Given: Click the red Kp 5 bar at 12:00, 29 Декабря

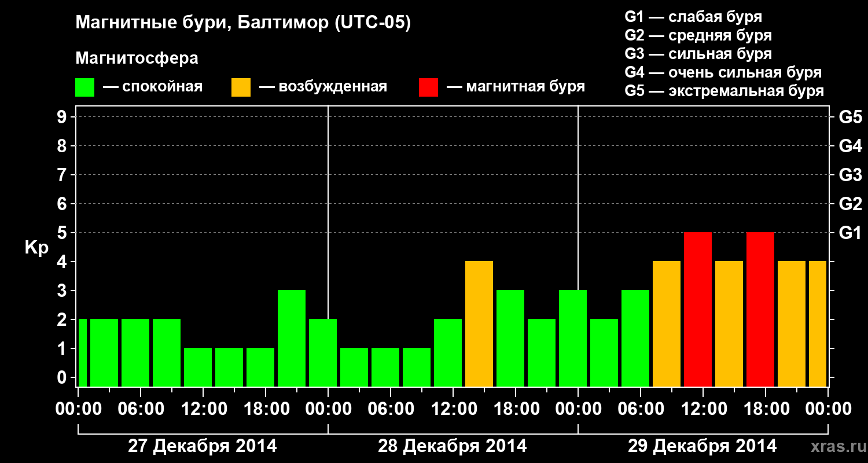Looking at the screenshot, I should 698,309.
